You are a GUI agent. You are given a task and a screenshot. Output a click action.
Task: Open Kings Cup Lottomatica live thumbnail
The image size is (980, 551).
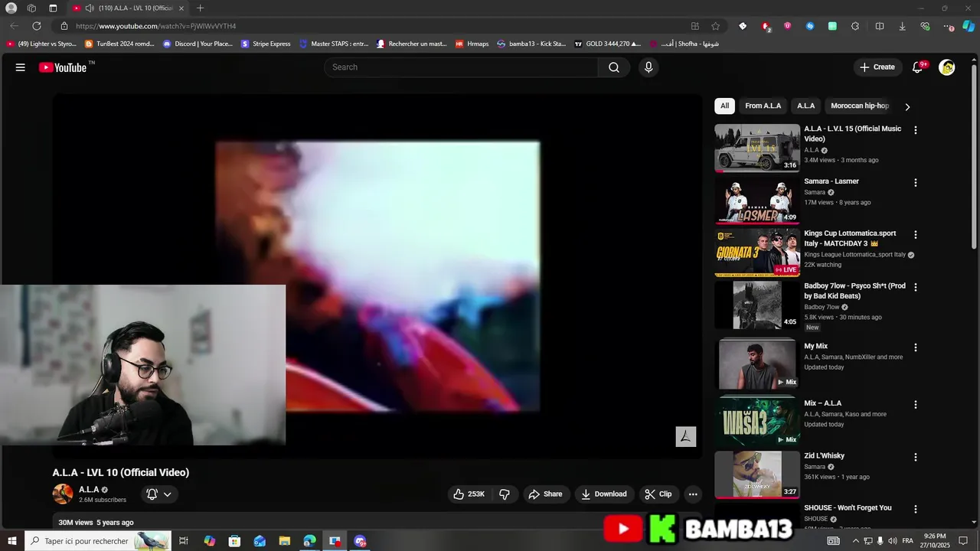coord(757,253)
